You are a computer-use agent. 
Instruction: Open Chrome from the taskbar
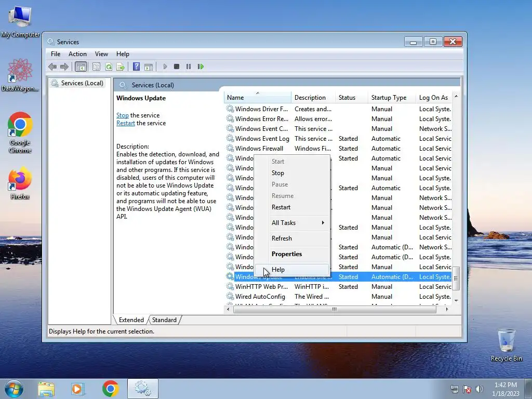coord(110,389)
